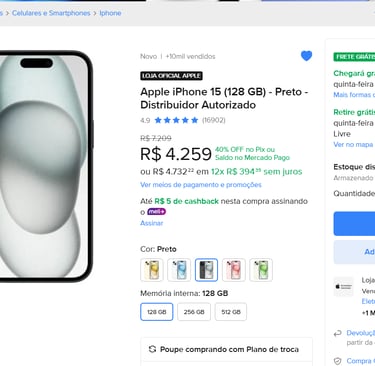Choose the blue iPhone color swatch
Screen dimensions: 375x366
pos(179,270)
